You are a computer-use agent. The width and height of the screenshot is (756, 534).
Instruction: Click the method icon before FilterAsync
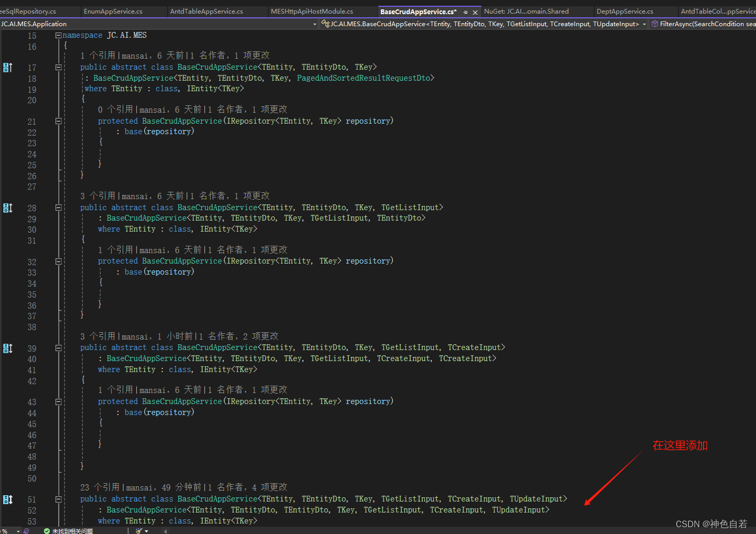coord(654,24)
